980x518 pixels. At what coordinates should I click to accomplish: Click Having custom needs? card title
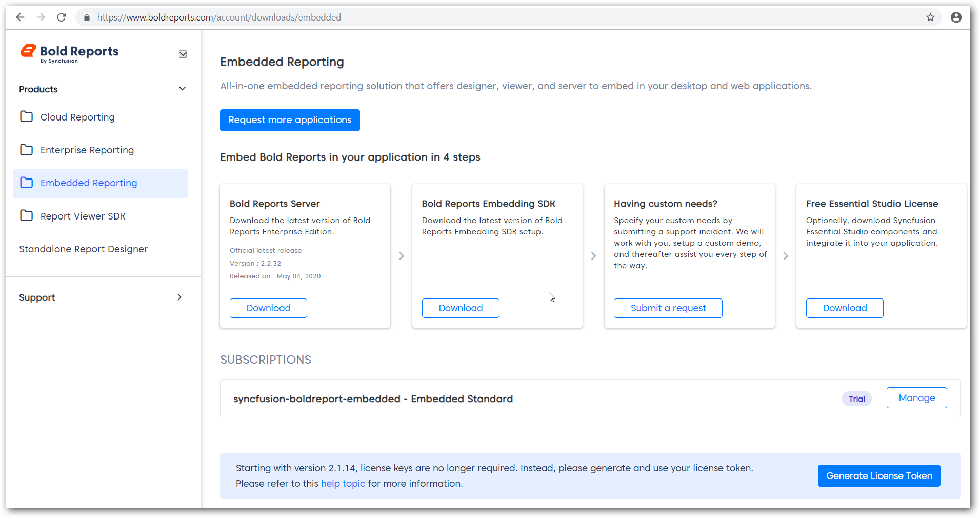point(666,204)
